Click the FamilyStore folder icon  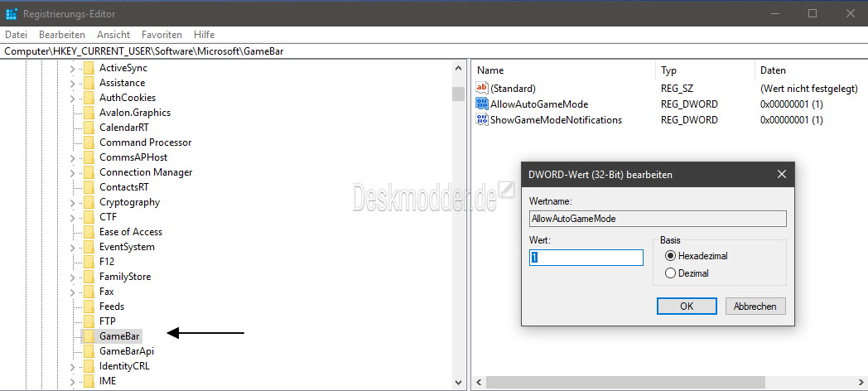click(89, 277)
